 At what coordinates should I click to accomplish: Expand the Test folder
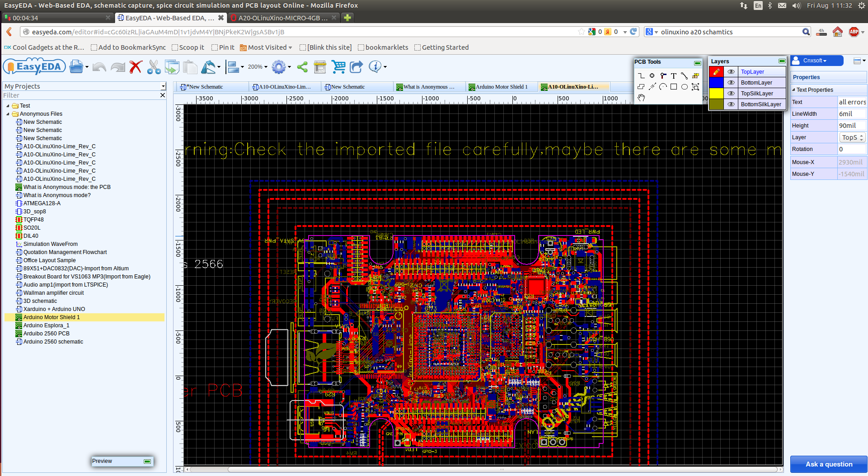coord(8,106)
